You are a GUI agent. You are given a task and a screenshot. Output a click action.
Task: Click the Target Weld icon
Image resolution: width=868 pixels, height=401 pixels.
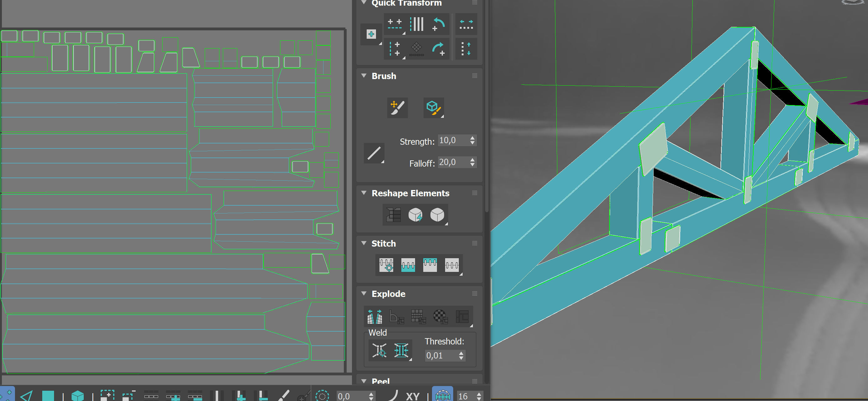379,350
